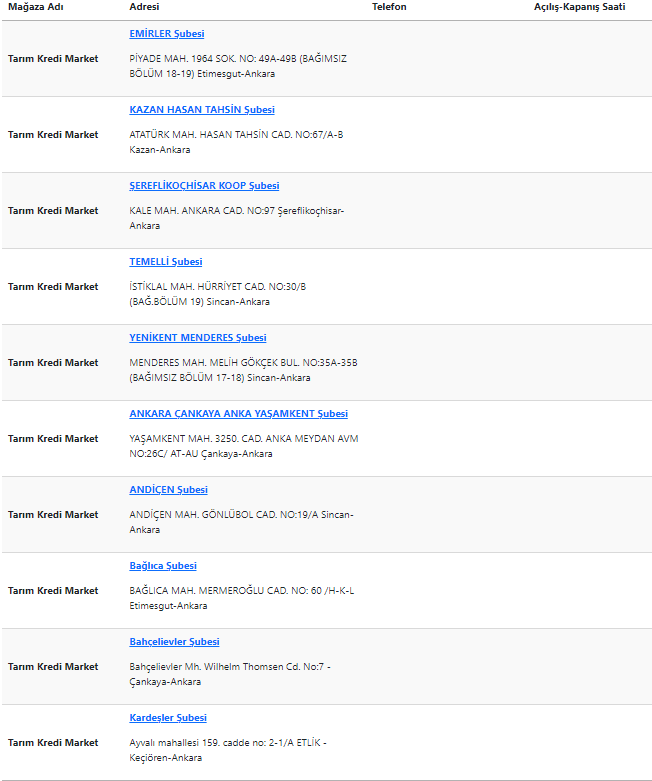Select the İSTİKLAL MAH. HÜRRİYET CAD. address

click(218, 294)
